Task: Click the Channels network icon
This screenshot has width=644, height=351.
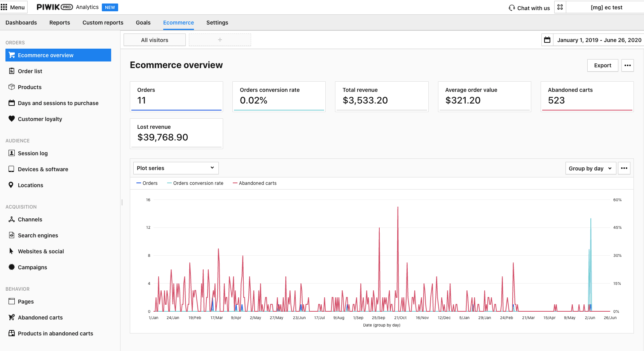Action: 12,219
